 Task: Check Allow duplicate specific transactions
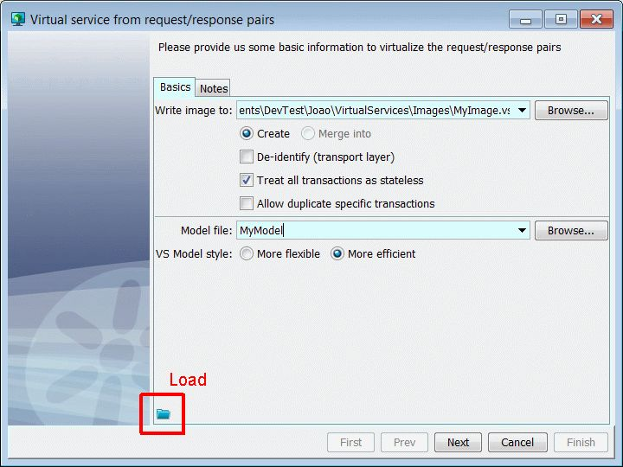tap(246, 203)
